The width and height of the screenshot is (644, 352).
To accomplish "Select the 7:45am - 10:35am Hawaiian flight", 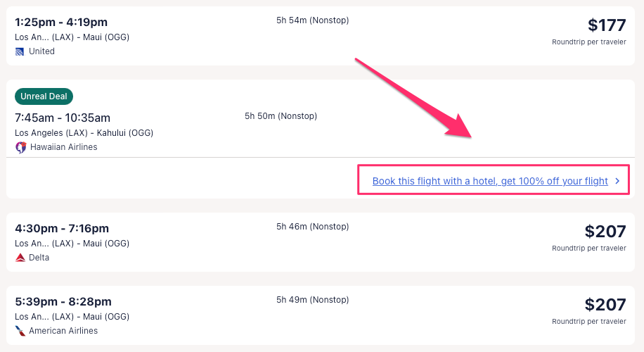I will coord(63,118).
